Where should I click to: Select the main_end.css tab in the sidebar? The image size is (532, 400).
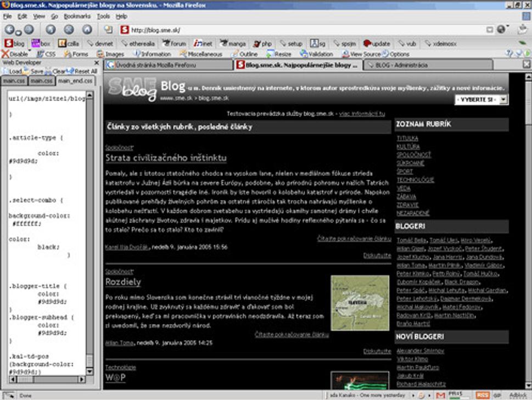pos(75,81)
